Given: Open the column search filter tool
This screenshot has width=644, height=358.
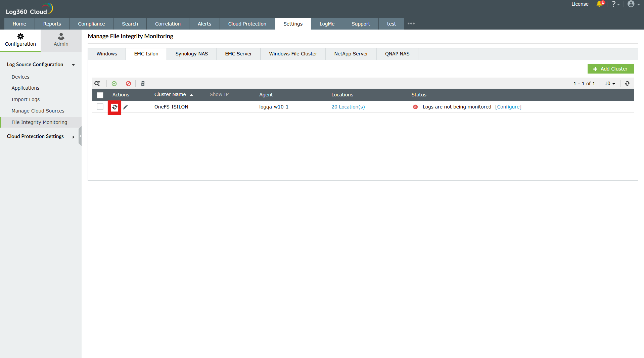Looking at the screenshot, I should 97,83.
